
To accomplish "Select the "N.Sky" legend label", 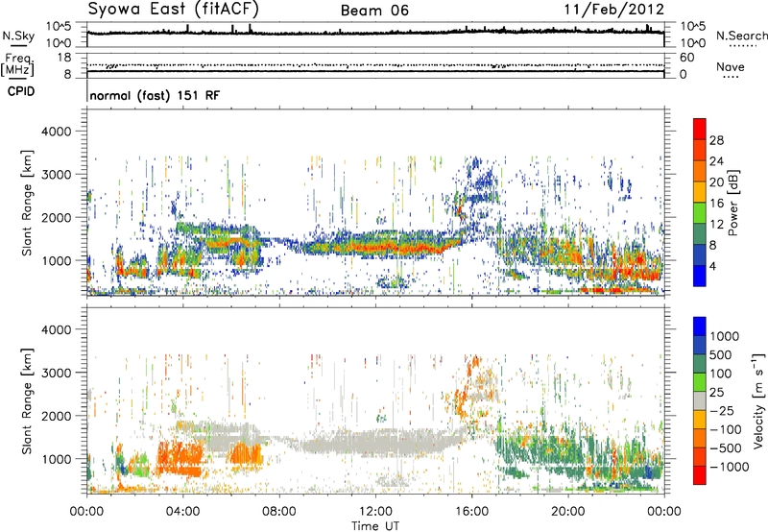I will pos(18,36).
